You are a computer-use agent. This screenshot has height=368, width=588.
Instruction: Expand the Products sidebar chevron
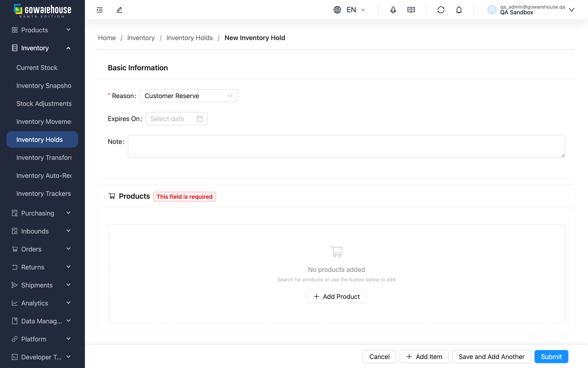coord(69,30)
